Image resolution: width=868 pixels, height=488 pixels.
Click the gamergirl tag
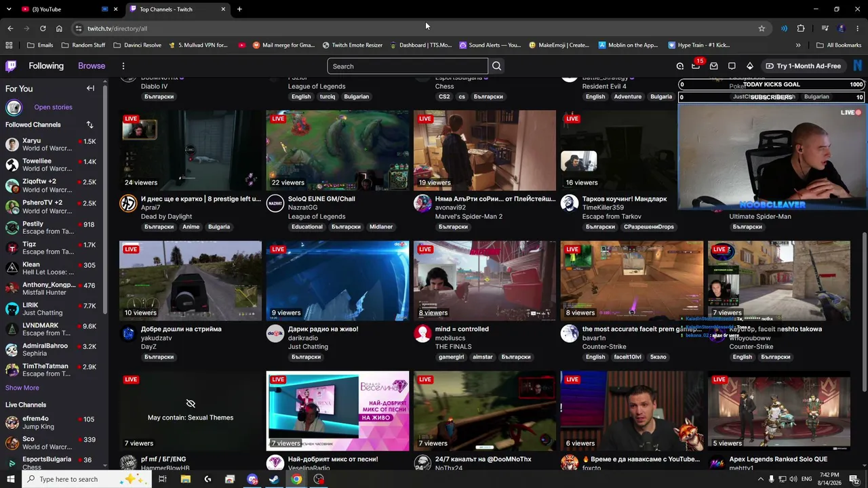451,357
